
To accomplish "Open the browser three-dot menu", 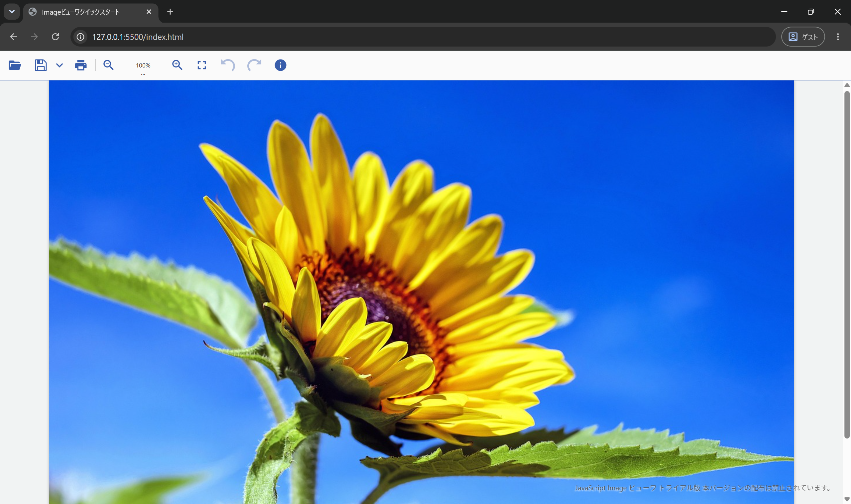I will click(x=838, y=37).
